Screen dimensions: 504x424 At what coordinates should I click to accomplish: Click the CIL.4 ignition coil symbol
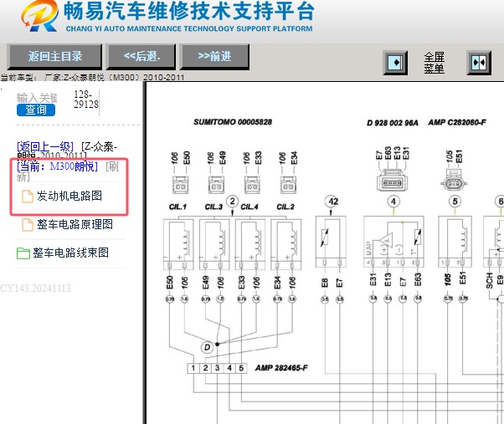click(250, 244)
